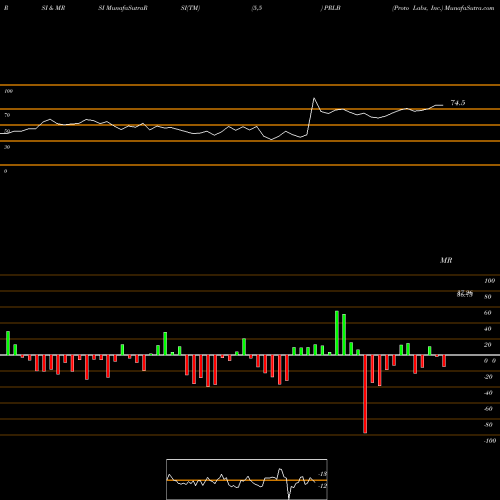Click the "SI MunafaSutraR" header text
Image resolution: width=500 pixels, height=500 pixels.
click(123, 8)
